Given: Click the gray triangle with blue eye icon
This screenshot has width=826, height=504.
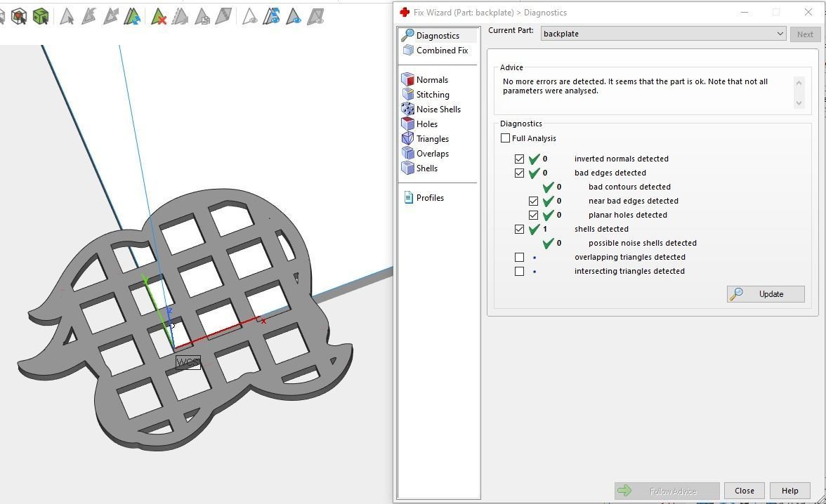Looking at the screenshot, I should tap(294, 16).
